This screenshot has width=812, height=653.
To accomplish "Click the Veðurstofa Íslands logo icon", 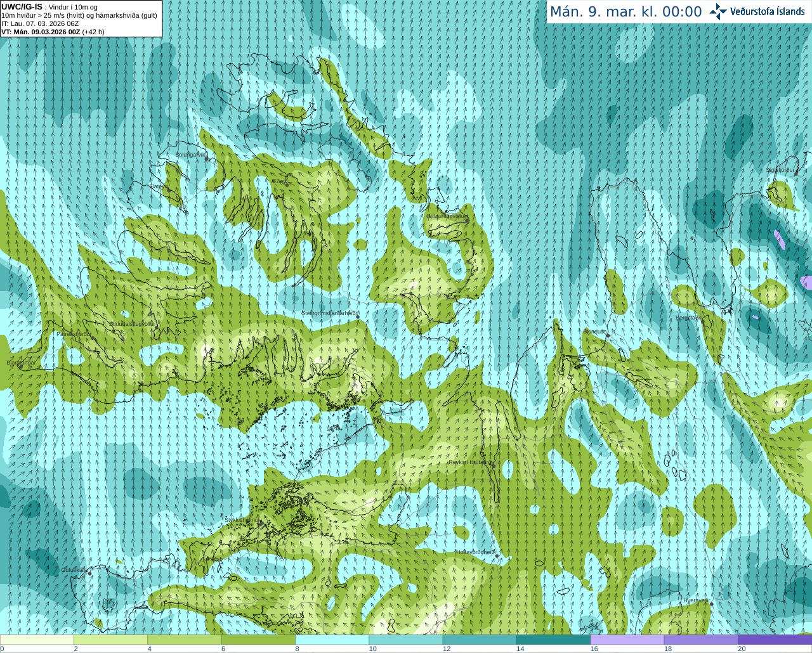I will coord(718,11).
